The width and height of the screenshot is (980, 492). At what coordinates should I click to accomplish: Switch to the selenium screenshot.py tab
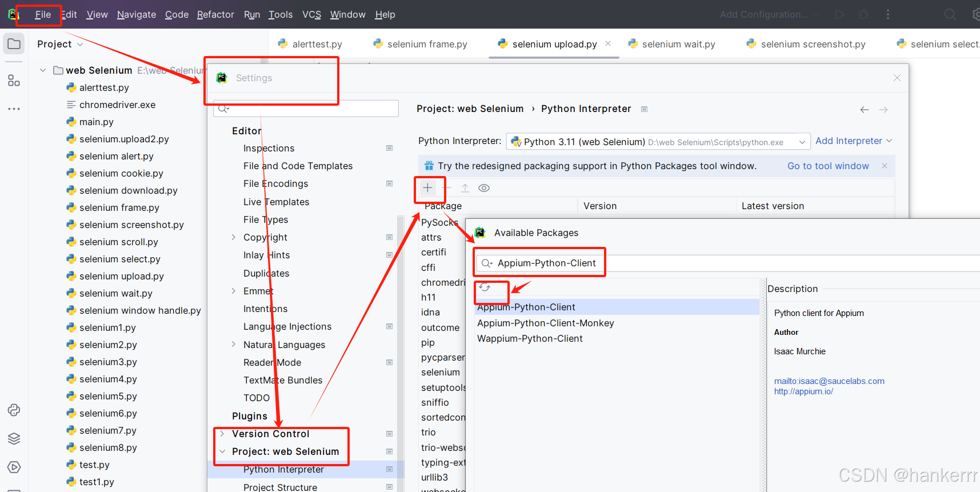tap(806, 44)
